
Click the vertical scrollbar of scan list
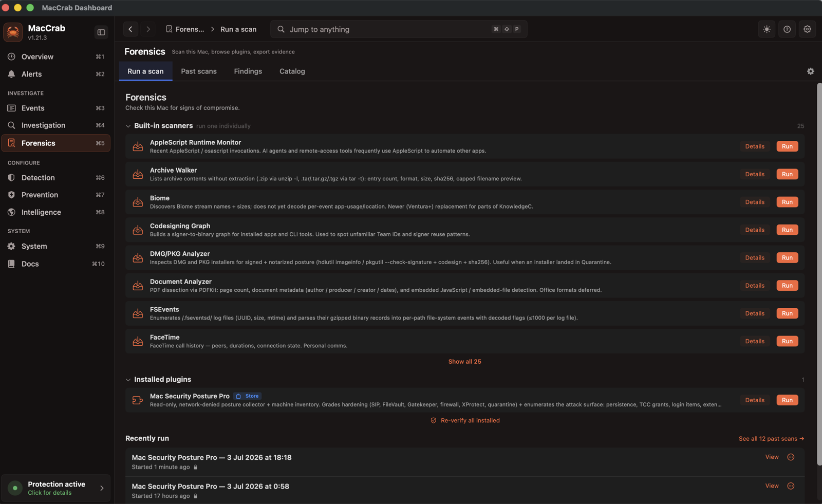point(819,274)
